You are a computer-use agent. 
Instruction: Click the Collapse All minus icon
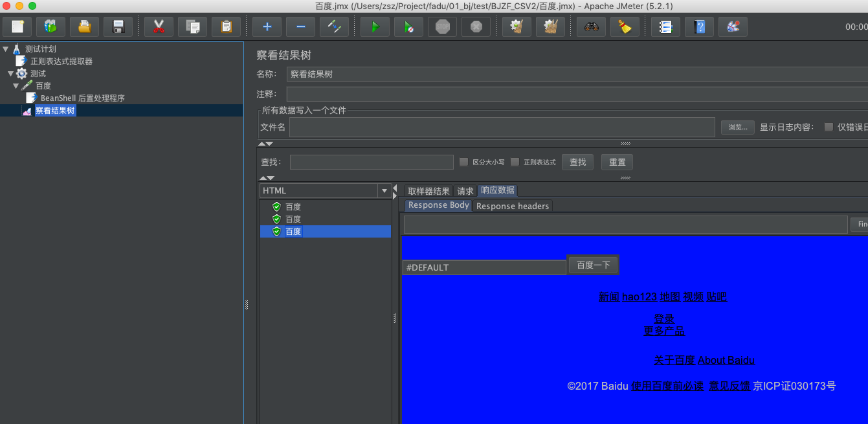pyautogui.click(x=300, y=27)
